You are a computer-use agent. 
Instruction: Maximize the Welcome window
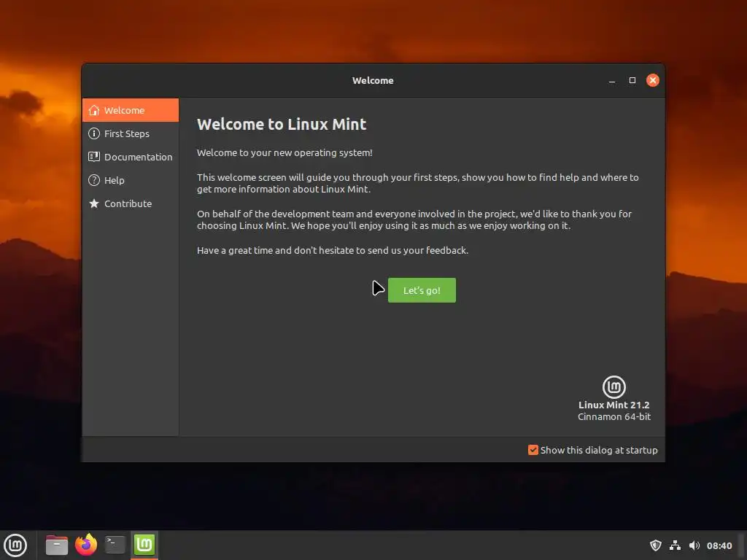click(632, 80)
